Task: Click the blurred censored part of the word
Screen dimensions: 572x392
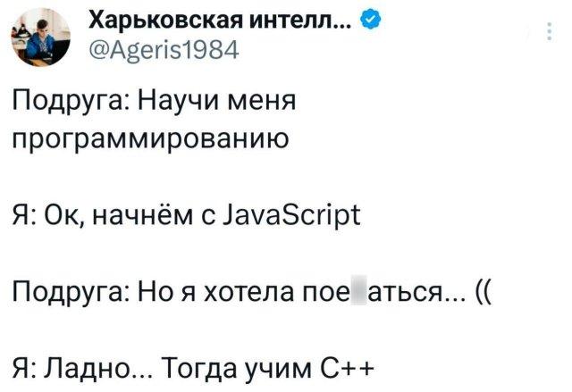Action: coord(354,291)
